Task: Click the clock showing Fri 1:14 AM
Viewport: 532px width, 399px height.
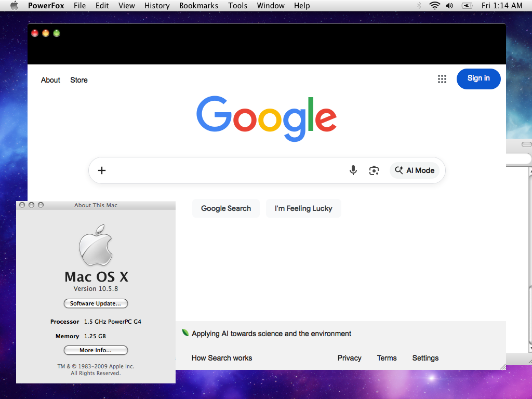Action: pyautogui.click(x=502, y=5)
